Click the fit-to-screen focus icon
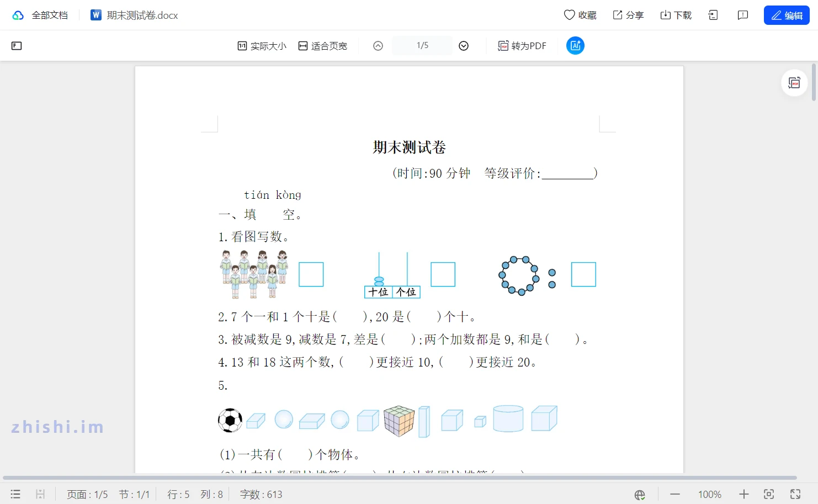Viewport: 818px width, 504px height. pos(769,494)
